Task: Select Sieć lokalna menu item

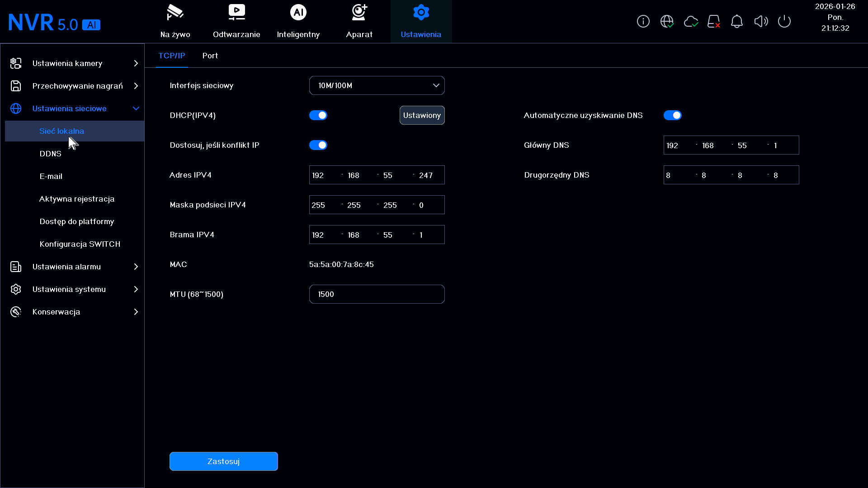Action: click(75, 131)
